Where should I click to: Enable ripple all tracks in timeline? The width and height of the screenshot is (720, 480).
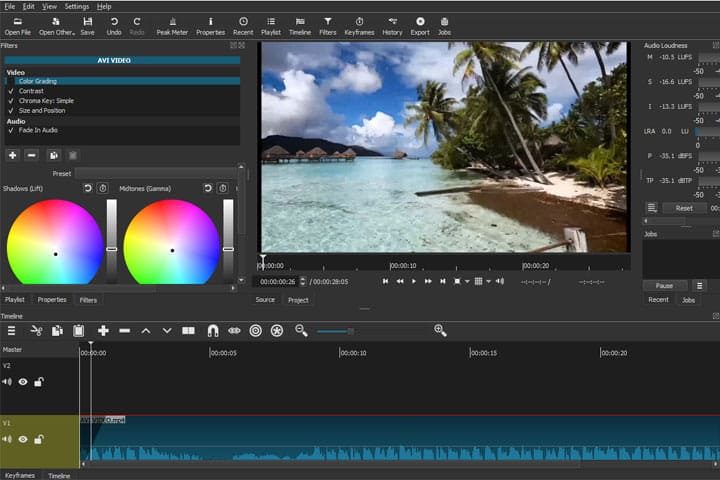pyautogui.click(x=277, y=330)
